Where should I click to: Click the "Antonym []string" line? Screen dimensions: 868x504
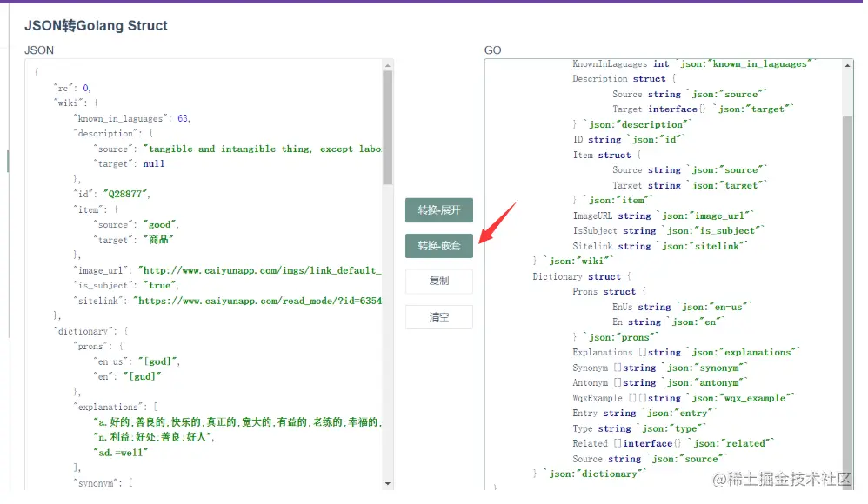pyautogui.click(x=660, y=383)
